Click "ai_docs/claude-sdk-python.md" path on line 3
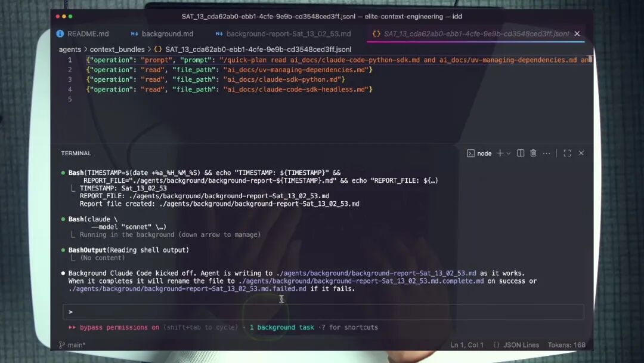The image size is (644, 363). [282, 79]
